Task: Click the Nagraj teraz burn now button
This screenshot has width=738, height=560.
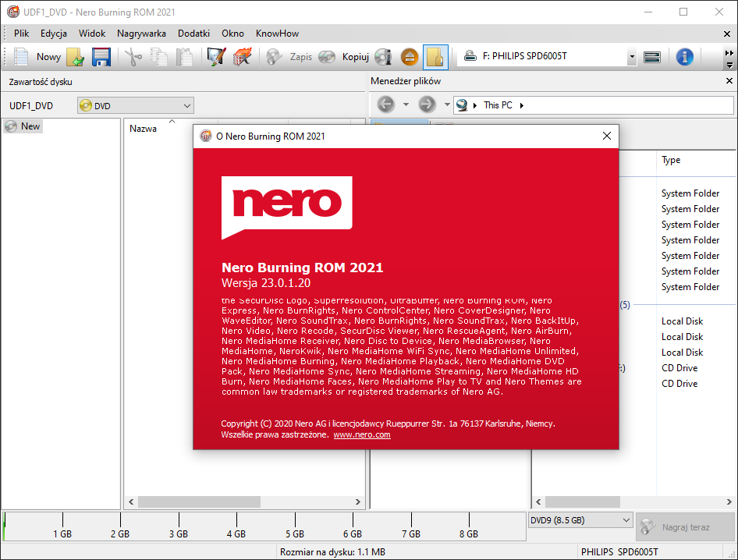Action: coord(686,527)
